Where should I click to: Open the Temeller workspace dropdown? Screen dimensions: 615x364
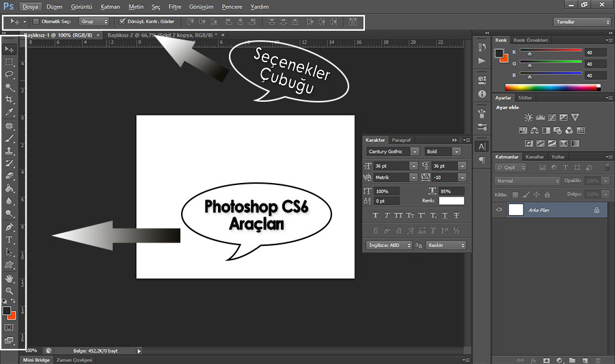tap(582, 22)
